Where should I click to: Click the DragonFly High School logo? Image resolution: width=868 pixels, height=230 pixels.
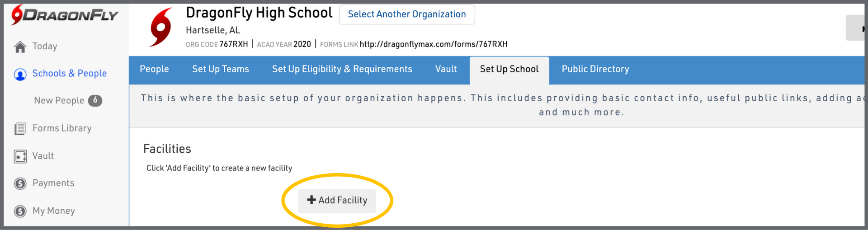[161, 28]
